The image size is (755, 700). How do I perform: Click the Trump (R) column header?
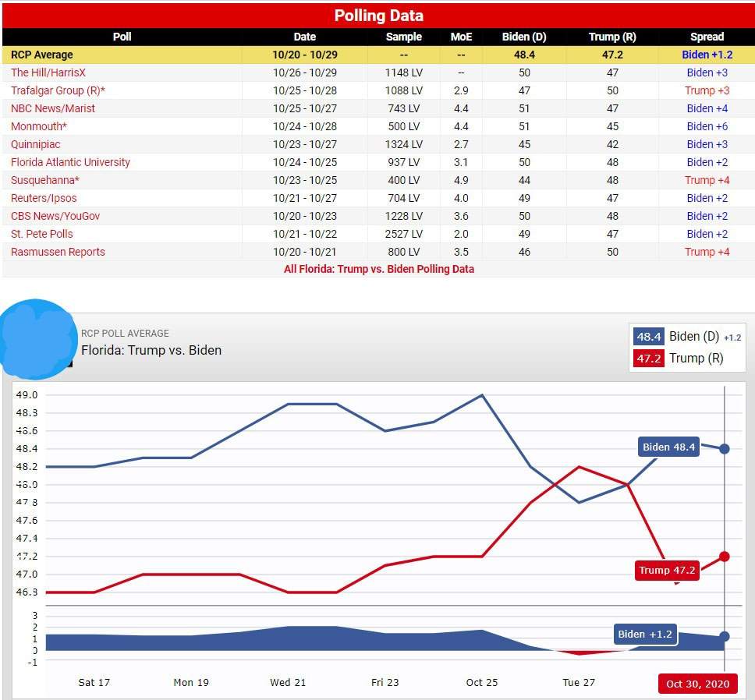pyautogui.click(x=612, y=37)
